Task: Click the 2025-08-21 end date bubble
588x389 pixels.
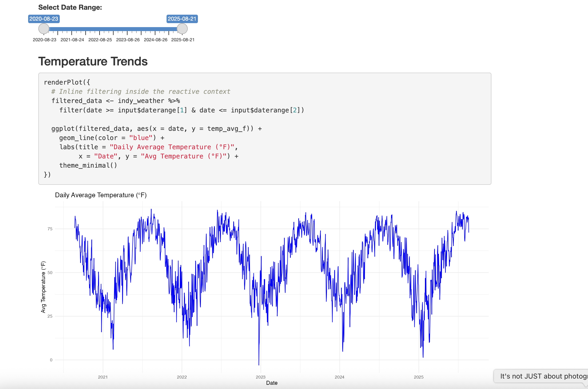Action: pyautogui.click(x=182, y=19)
